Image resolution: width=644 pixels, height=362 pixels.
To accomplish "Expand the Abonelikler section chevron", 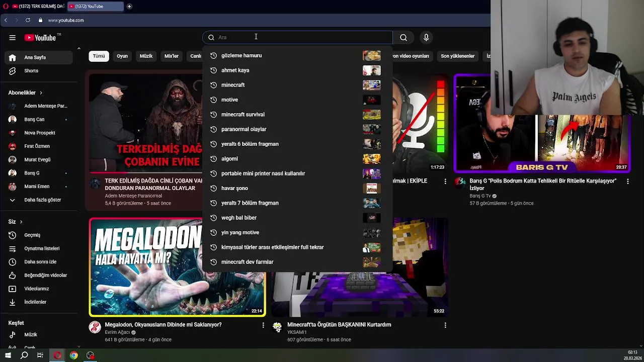I will 41,93.
